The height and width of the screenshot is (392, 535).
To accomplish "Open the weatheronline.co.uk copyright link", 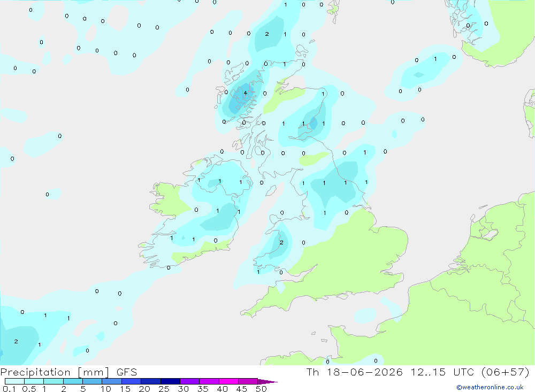I will [490, 387].
